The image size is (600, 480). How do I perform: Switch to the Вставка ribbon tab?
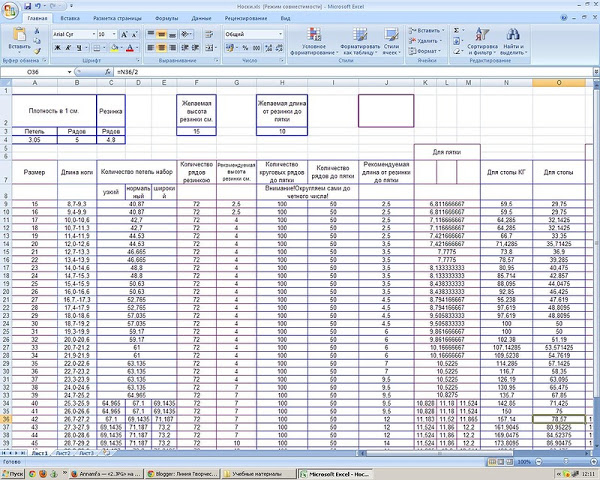coord(70,18)
